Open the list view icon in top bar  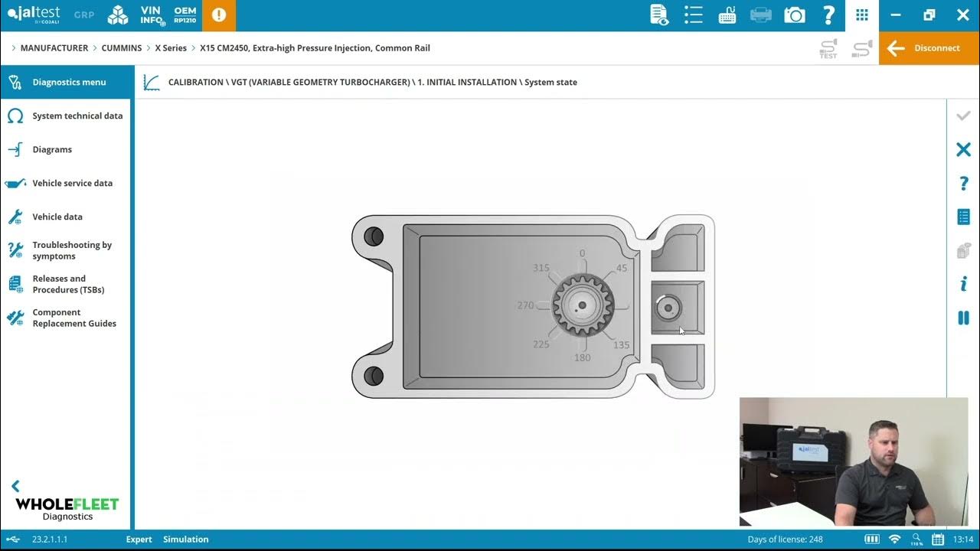(x=694, y=15)
